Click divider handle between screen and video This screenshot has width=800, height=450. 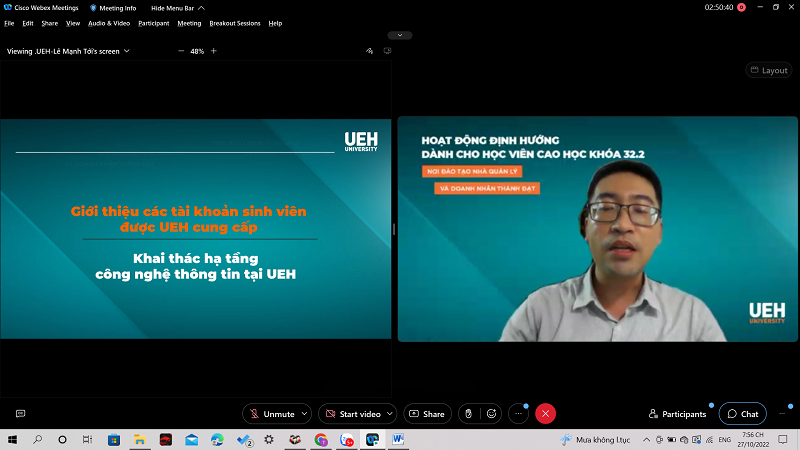pos(394,229)
